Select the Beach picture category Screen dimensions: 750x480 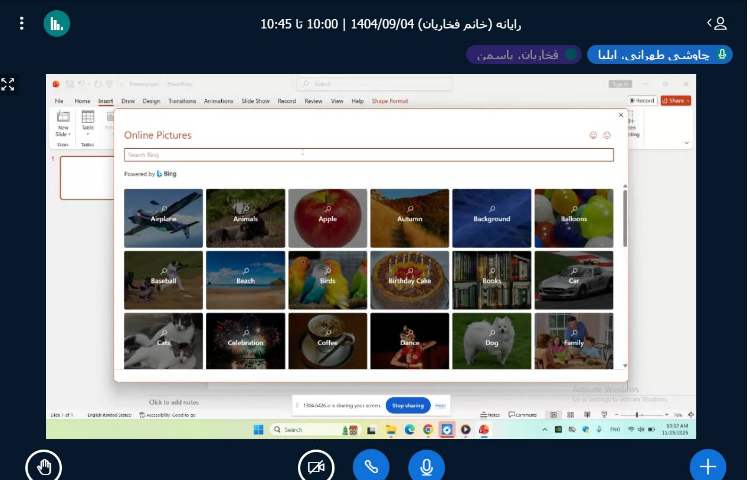pyautogui.click(x=245, y=280)
